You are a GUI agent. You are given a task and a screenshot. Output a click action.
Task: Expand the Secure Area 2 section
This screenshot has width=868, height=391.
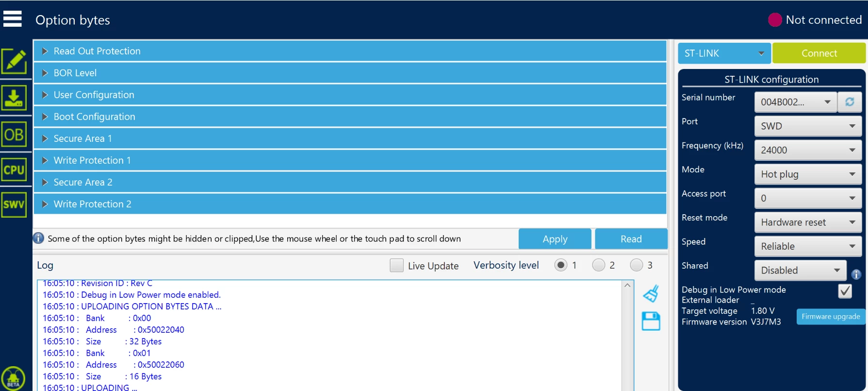(x=350, y=182)
